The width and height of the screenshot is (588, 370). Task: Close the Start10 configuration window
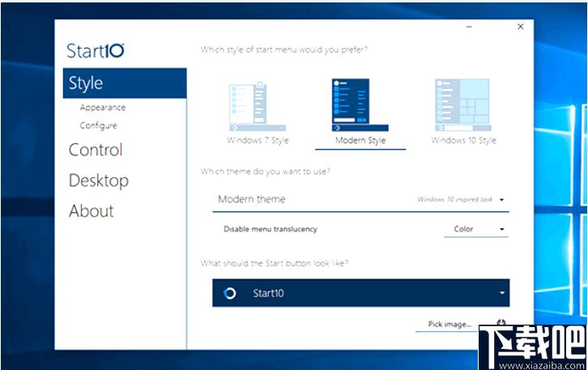tap(521, 27)
